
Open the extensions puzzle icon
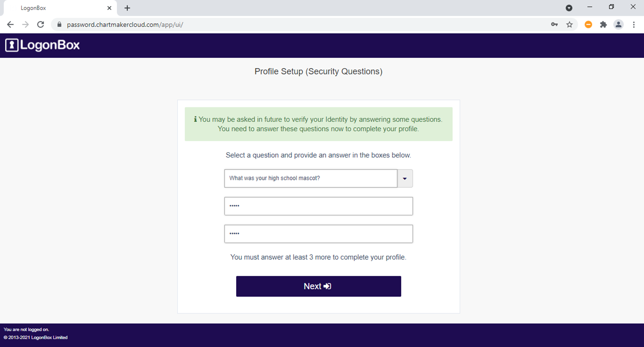(603, 25)
